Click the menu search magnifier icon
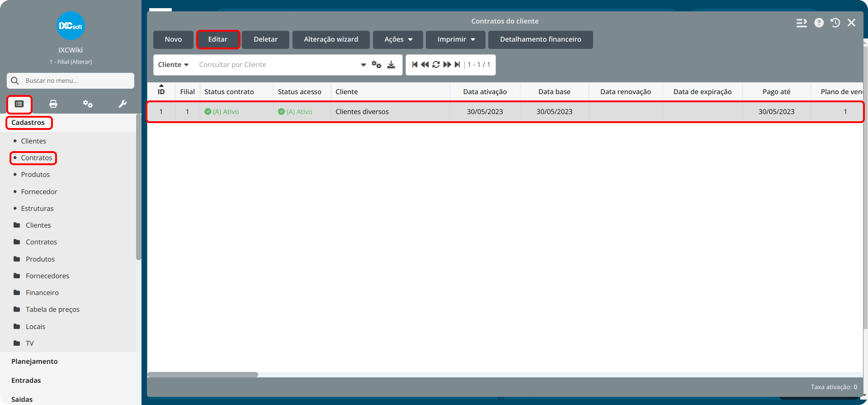The height and width of the screenshot is (405, 868). click(15, 81)
